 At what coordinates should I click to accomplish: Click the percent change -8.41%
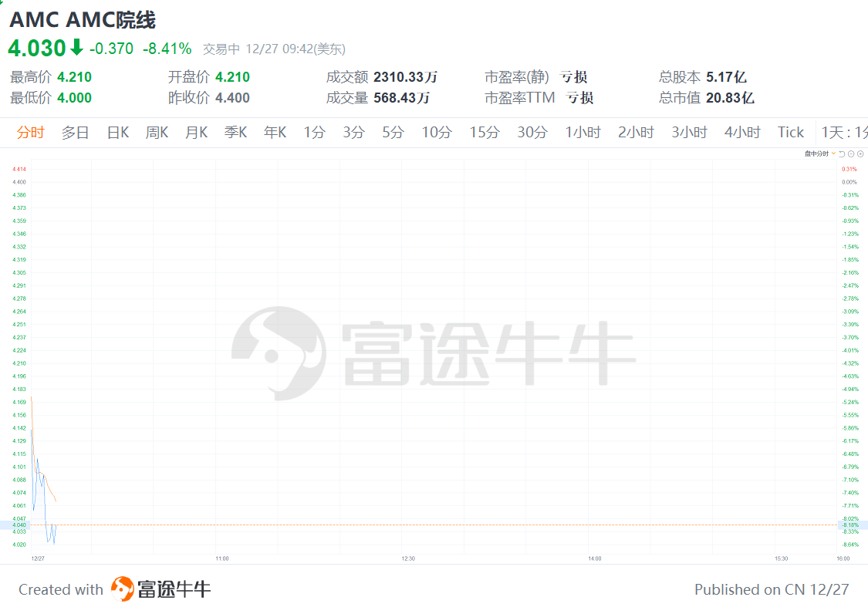167,49
